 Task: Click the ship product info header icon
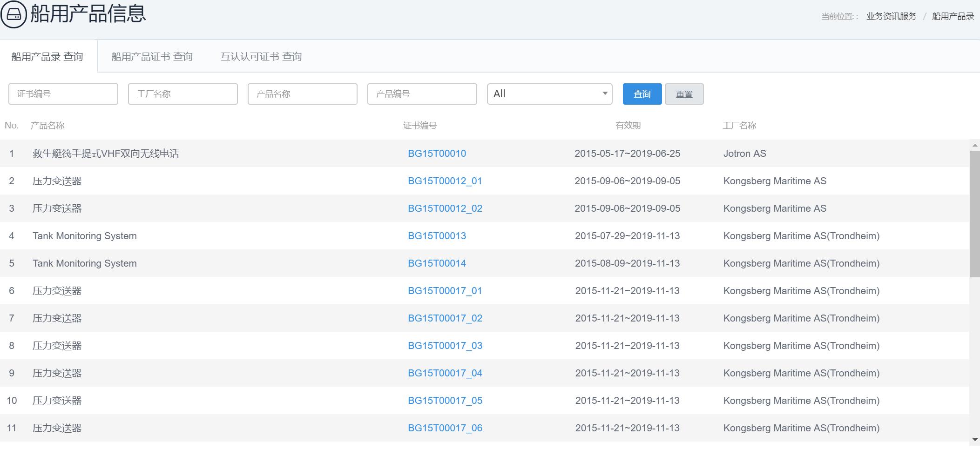[14, 14]
